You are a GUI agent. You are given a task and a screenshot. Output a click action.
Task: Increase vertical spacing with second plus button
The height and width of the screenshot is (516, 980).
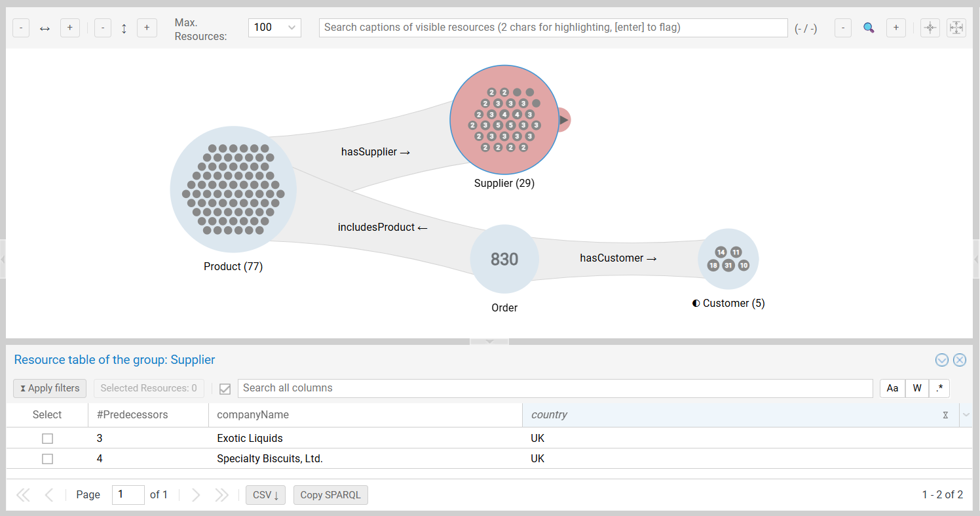click(146, 28)
